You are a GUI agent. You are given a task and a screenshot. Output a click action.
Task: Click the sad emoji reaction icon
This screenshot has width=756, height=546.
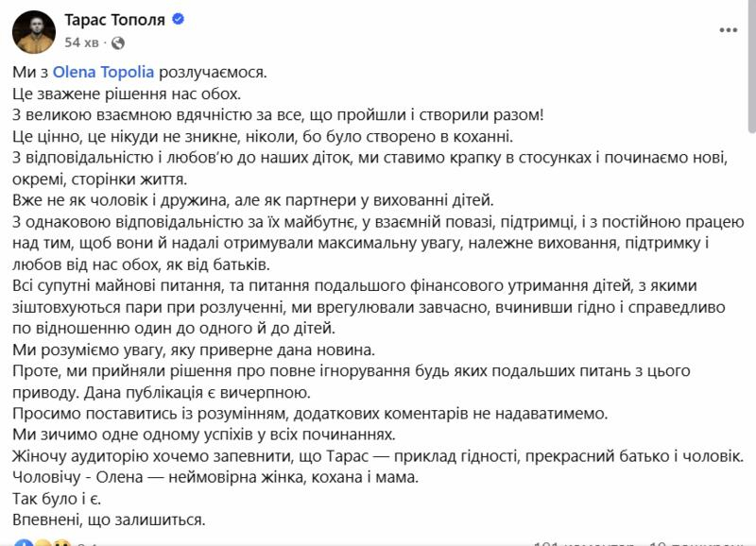(61, 542)
